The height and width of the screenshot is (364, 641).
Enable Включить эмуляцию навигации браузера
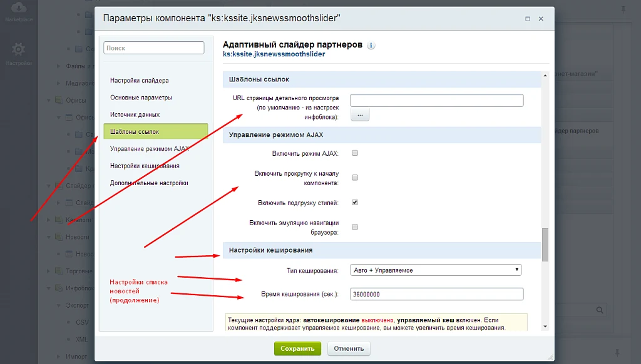355,227
